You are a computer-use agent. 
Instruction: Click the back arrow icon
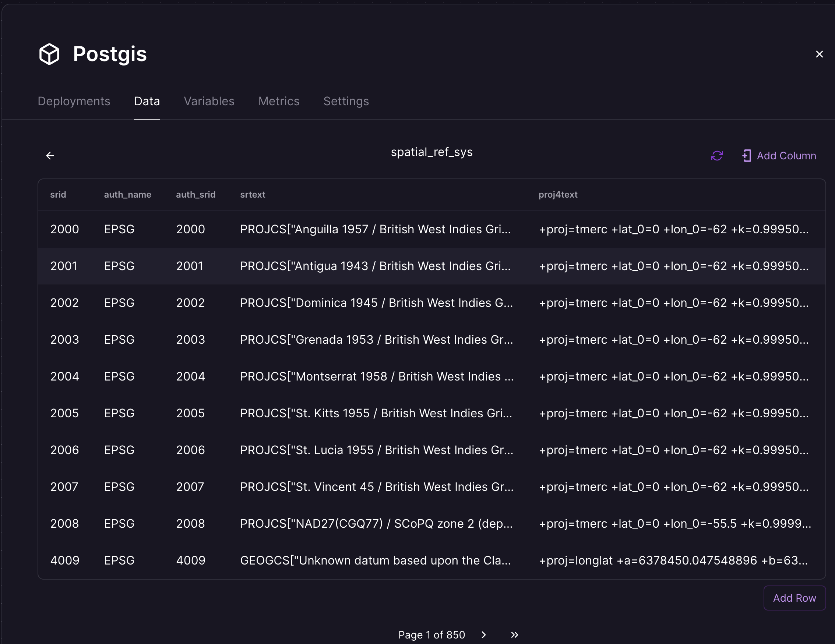[x=50, y=156]
